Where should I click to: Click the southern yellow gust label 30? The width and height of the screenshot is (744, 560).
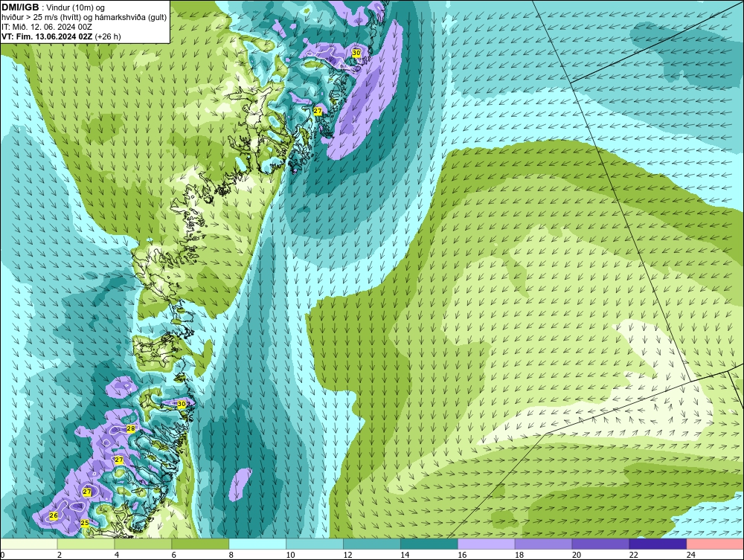[x=182, y=404]
